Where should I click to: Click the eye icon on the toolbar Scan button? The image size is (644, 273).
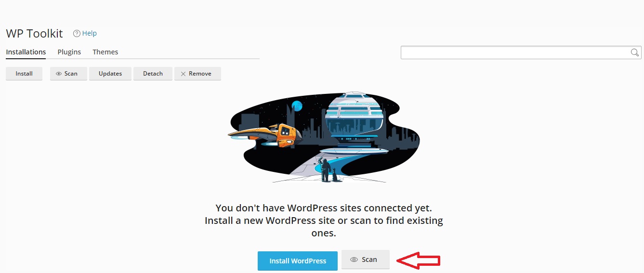coord(59,74)
